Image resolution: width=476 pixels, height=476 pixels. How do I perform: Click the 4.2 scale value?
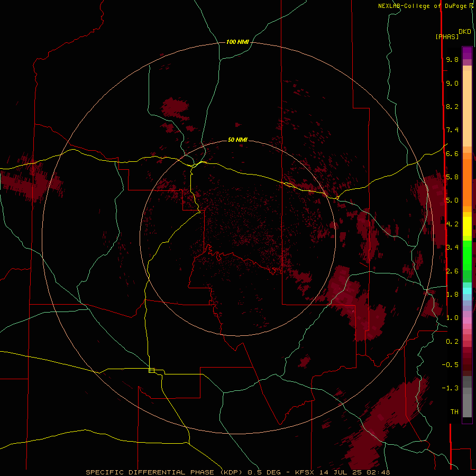(x=452, y=224)
